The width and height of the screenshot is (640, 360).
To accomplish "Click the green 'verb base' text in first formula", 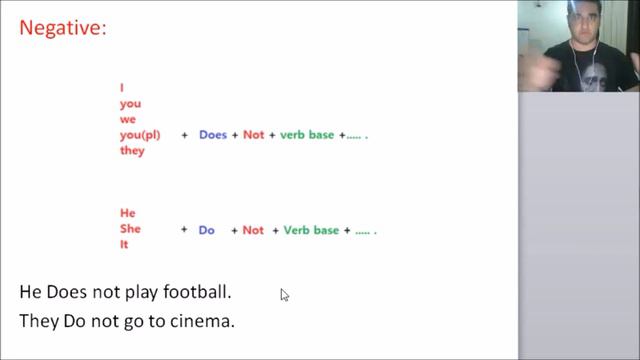I will tap(307, 135).
